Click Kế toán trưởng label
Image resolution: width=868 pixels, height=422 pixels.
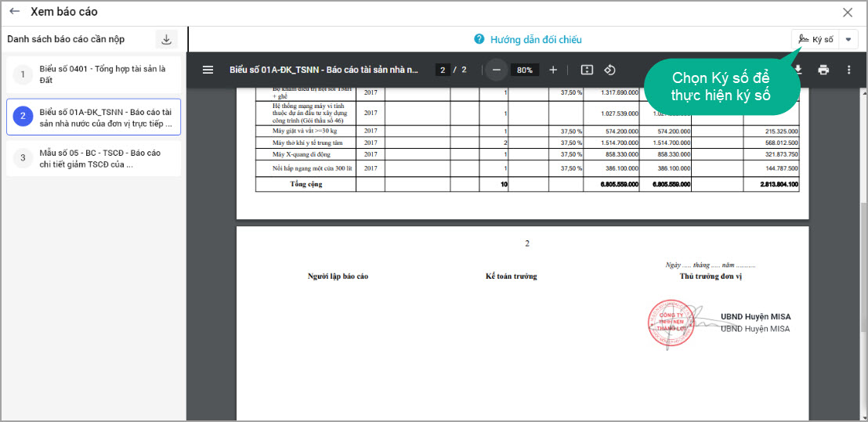pyautogui.click(x=512, y=276)
